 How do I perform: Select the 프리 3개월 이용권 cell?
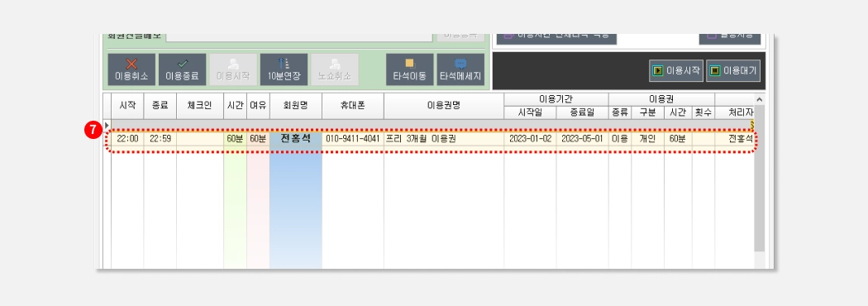pyautogui.click(x=443, y=138)
